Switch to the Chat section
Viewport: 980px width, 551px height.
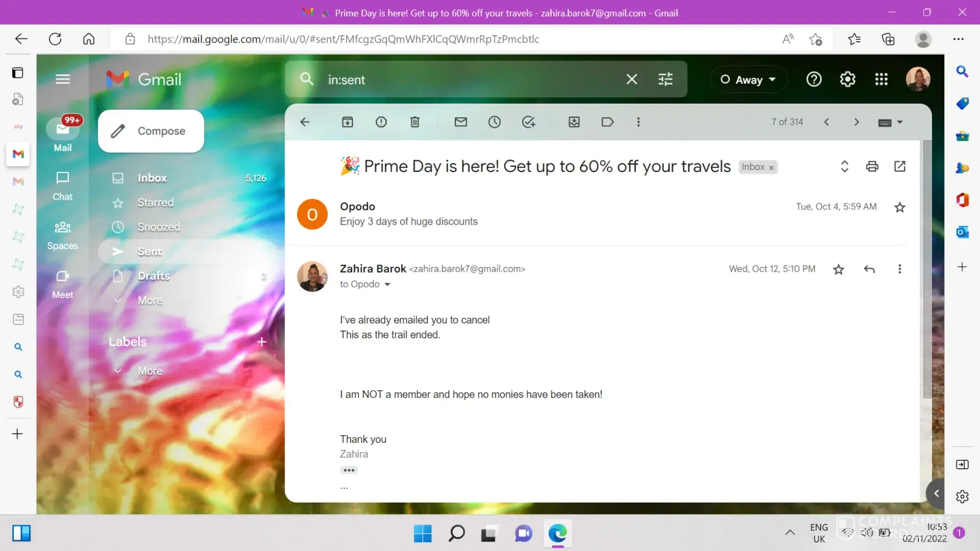pos(63,186)
